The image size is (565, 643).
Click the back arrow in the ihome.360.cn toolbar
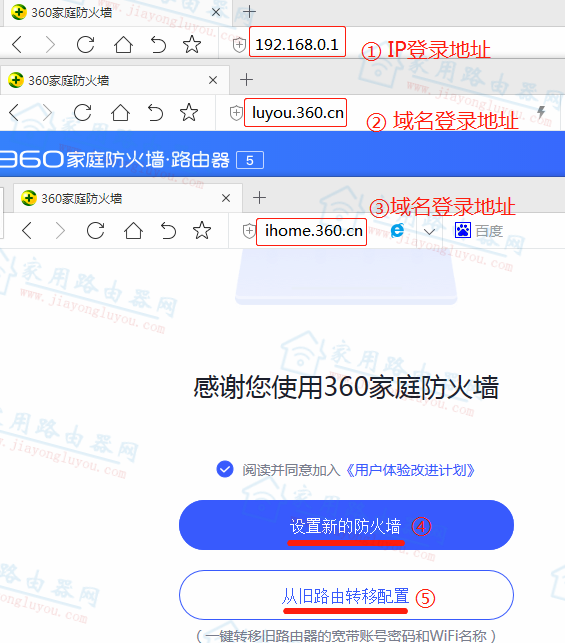[x=27, y=230]
